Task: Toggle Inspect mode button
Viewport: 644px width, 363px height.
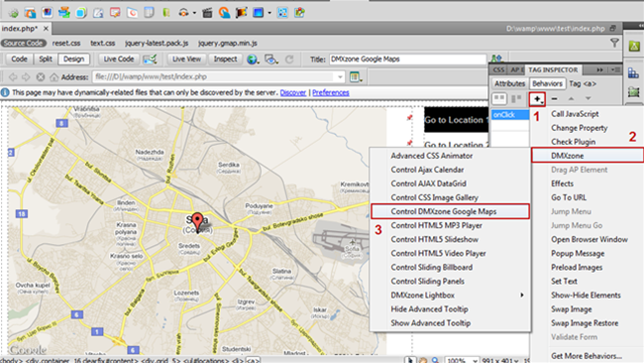Action: [x=225, y=60]
